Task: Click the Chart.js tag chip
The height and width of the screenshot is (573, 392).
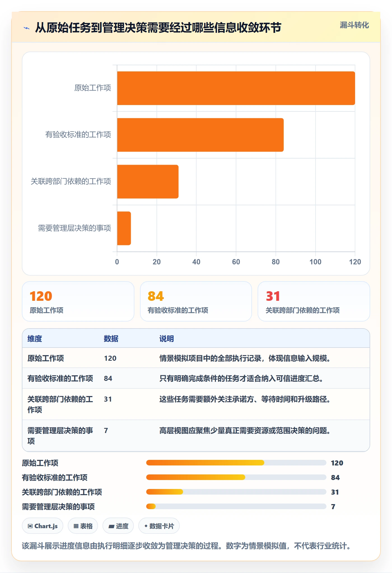Action: point(43,526)
